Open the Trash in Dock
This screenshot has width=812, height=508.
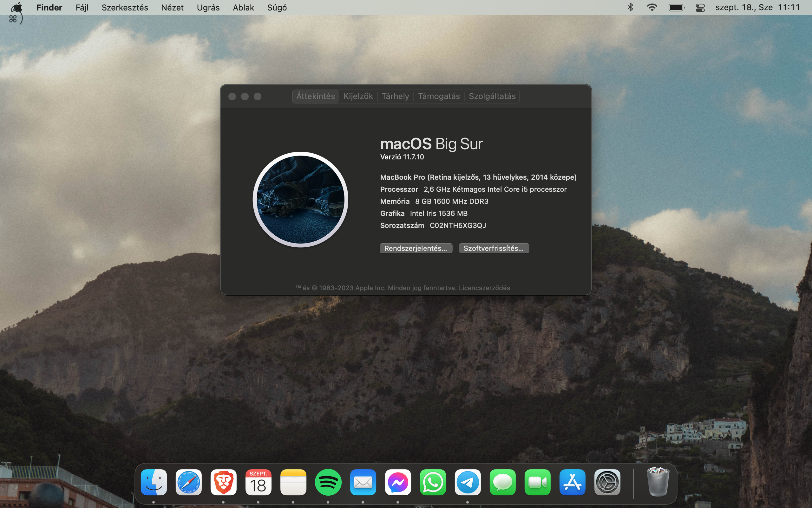pyautogui.click(x=658, y=481)
